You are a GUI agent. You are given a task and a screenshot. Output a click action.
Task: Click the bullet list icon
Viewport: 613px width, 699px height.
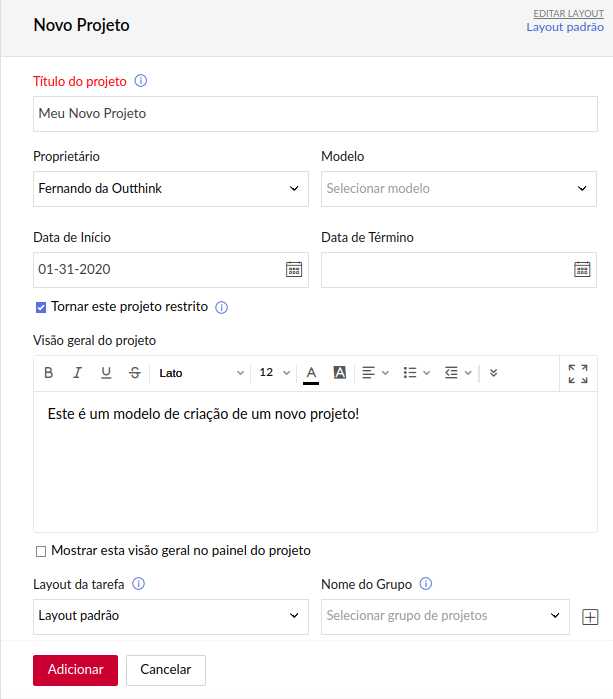click(410, 373)
